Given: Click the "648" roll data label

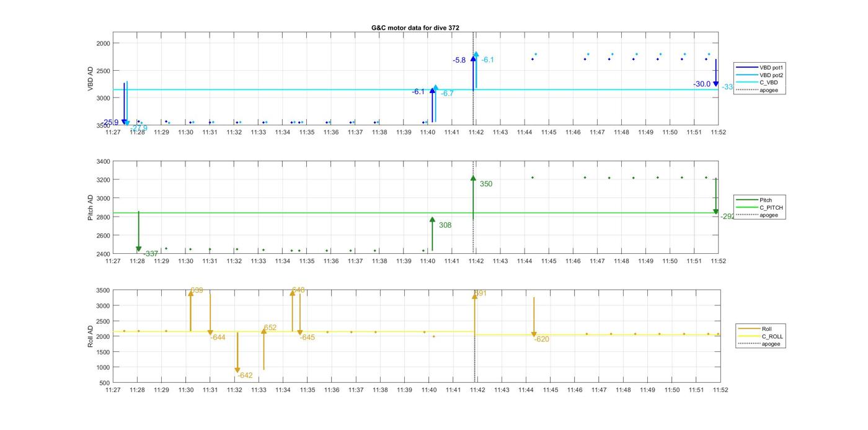Looking at the screenshot, I should 298,290.
